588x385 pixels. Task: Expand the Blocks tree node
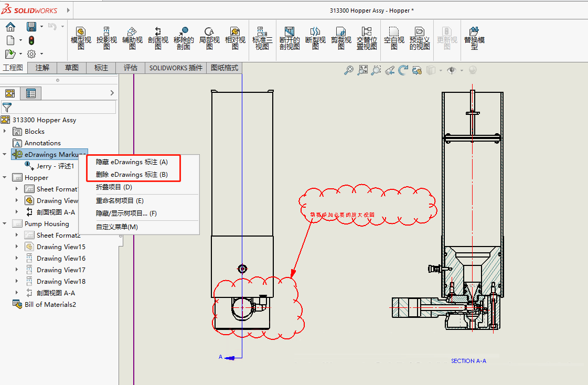(5, 132)
